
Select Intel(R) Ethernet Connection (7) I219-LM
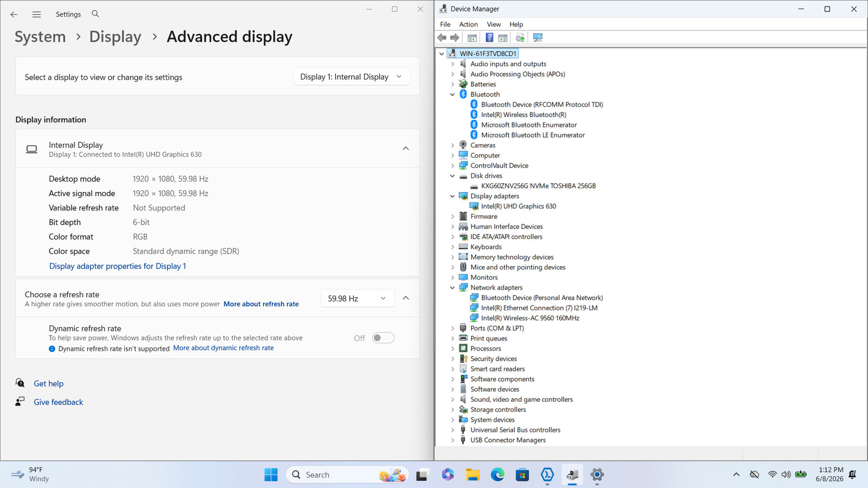click(x=539, y=308)
